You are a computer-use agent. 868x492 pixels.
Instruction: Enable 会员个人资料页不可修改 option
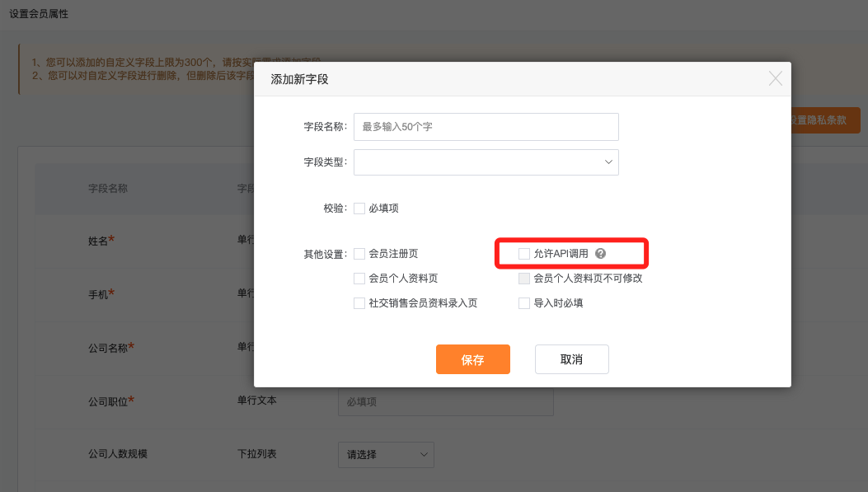tap(523, 278)
